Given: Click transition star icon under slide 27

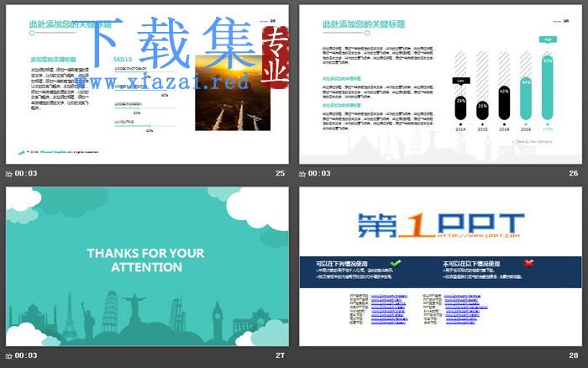Looking at the screenshot, I should [9, 355].
